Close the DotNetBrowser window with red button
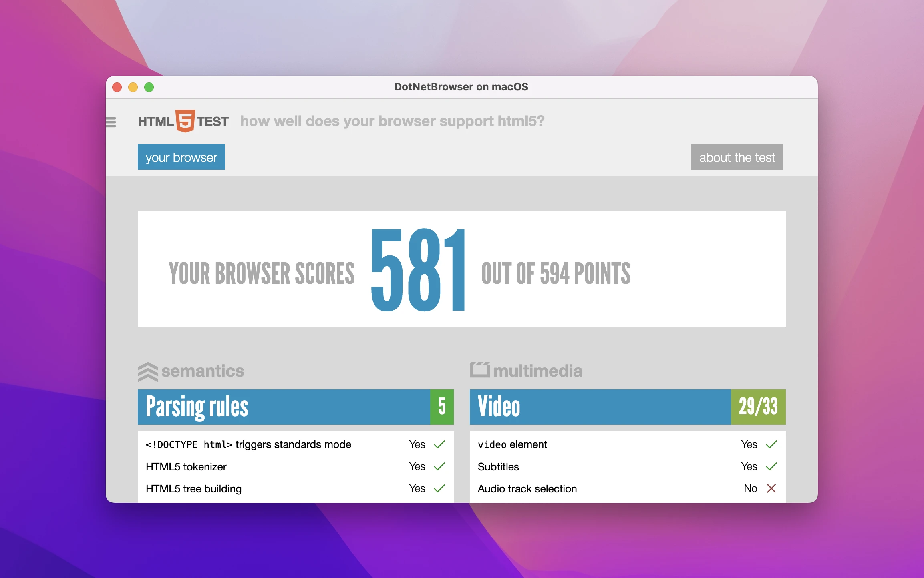 coord(117,87)
